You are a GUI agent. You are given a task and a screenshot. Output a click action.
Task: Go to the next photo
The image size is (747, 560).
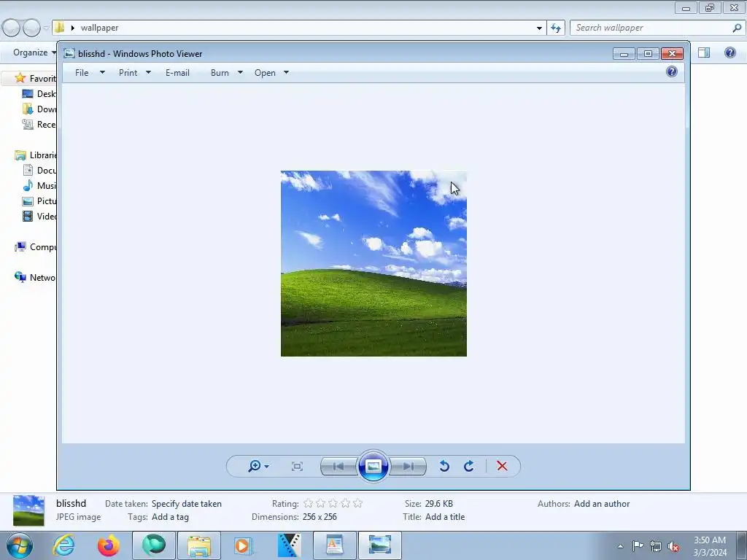coord(409,466)
